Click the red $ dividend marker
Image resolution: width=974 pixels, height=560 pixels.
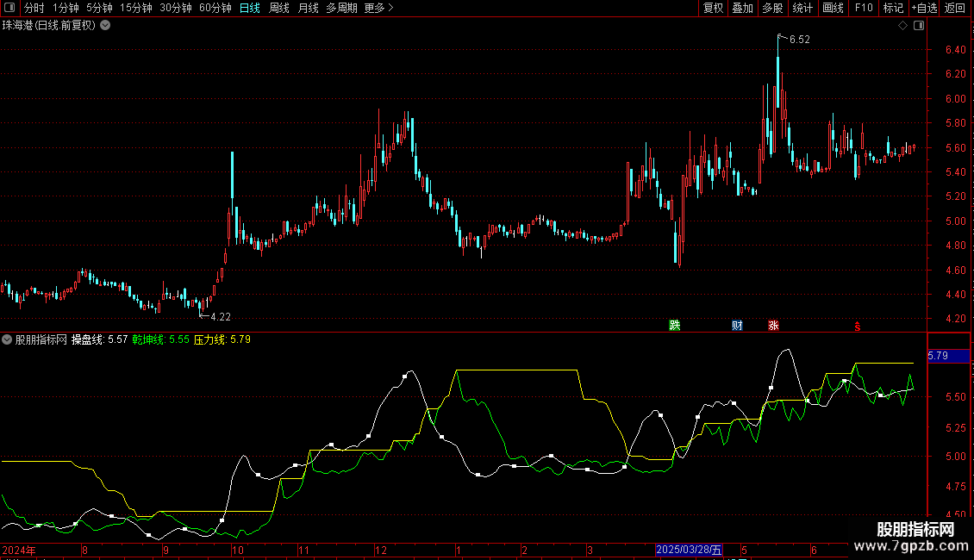click(858, 327)
